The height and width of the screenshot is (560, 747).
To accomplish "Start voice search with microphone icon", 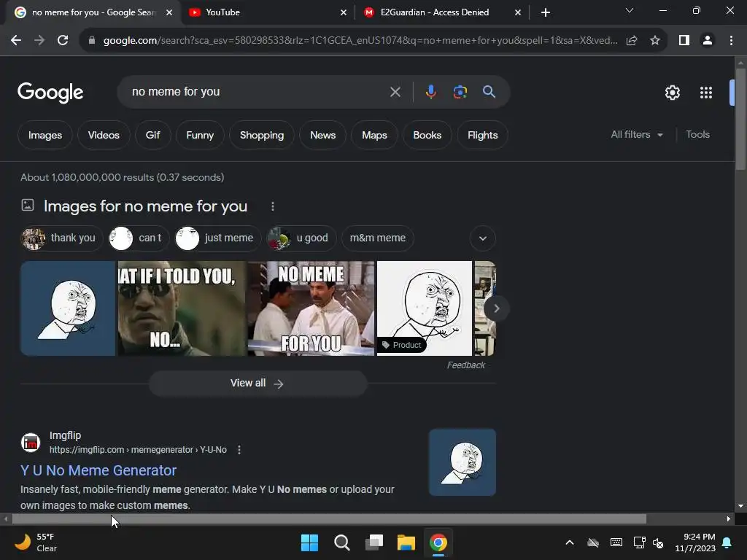I will 430,92.
